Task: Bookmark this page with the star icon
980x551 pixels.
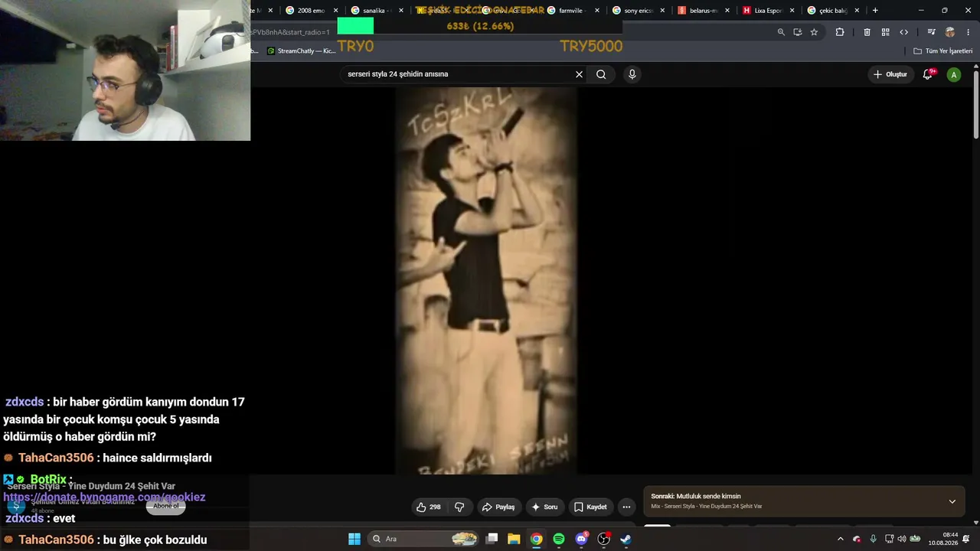Action: (814, 32)
